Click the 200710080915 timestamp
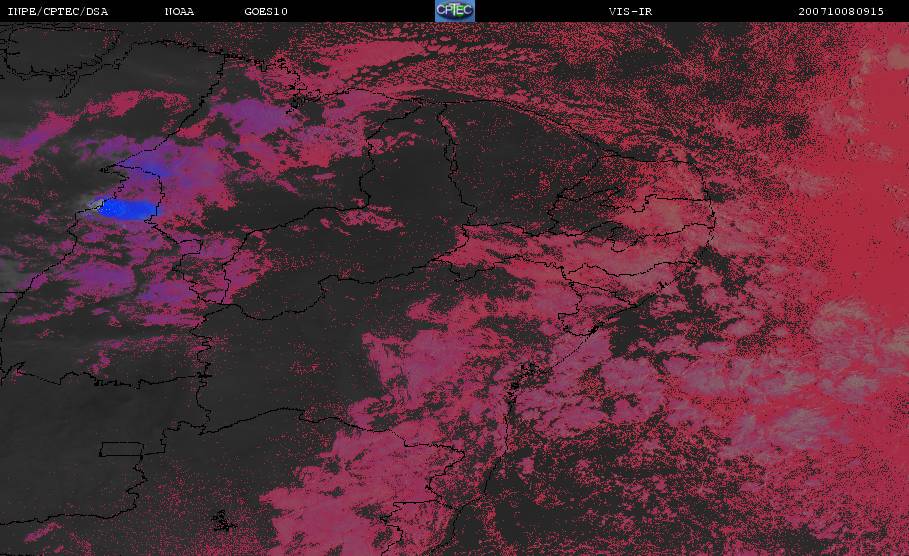The height and width of the screenshot is (556, 909). pos(841,11)
